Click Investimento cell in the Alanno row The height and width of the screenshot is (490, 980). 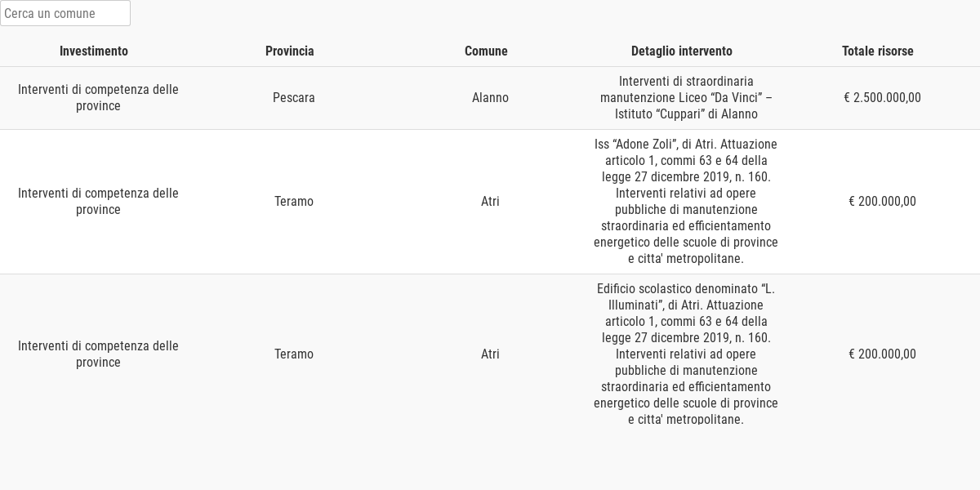click(x=98, y=98)
